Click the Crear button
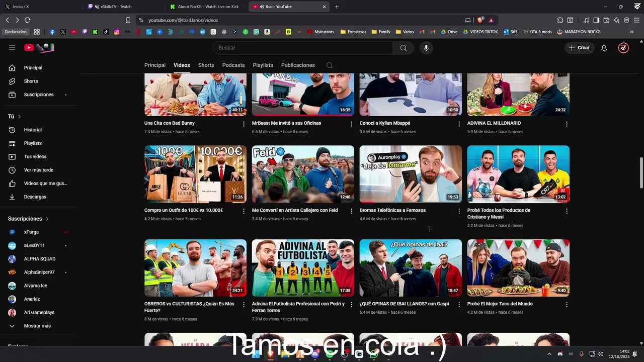Image resolution: width=644 pixels, height=362 pixels. tap(579, 48)
